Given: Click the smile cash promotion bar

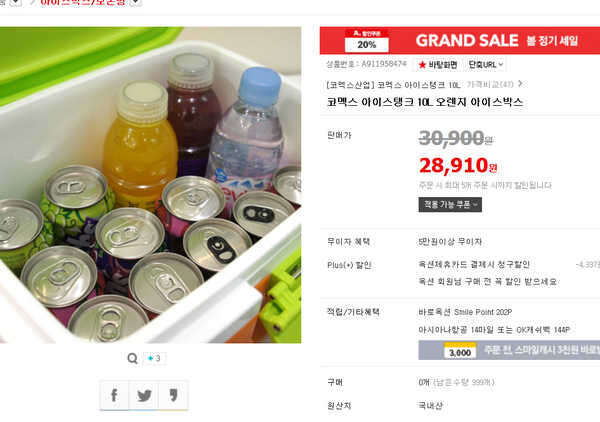Looking at the screenshot, I should pyautogui.click(x=509, y=350).
